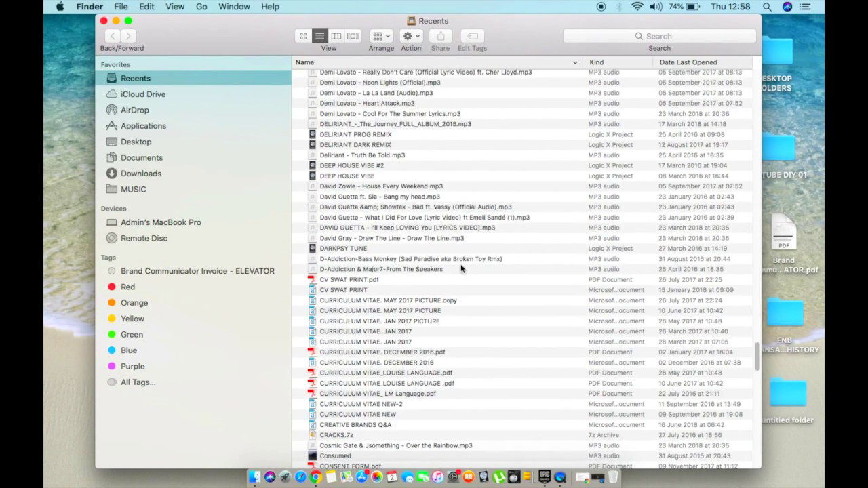Open the Arrange dropdown button
Screen dimensions: 868x488
coord(381,36)
